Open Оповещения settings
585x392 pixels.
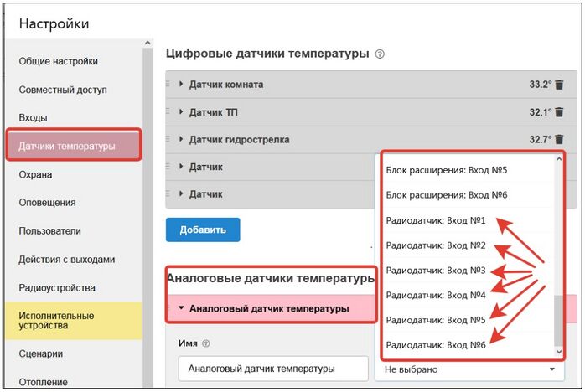(47, 203)
